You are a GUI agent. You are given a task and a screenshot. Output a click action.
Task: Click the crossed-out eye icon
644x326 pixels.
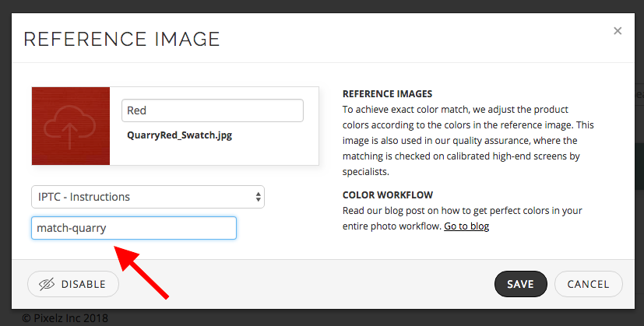coord(47,284)
